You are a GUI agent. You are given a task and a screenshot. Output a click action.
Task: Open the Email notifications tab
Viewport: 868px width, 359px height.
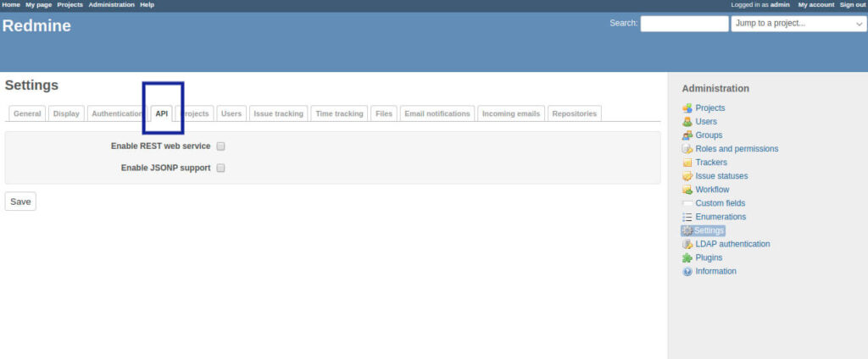coord(437,113)
